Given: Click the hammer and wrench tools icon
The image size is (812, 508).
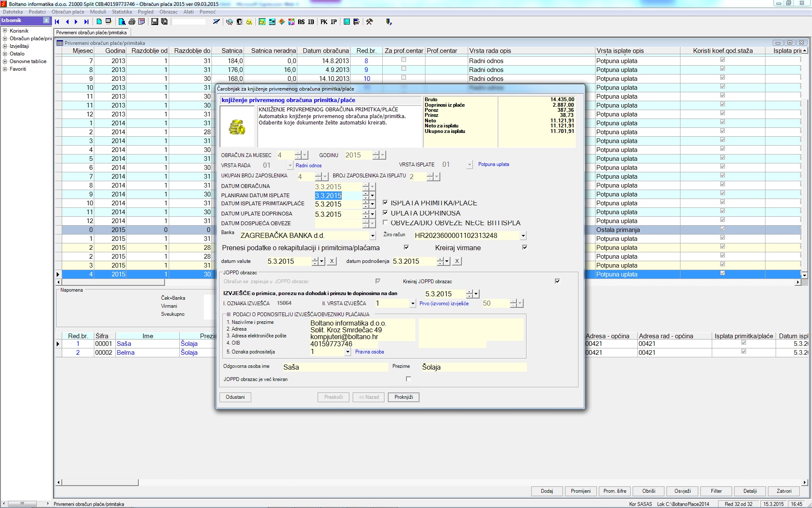Looking at the screenshot, I should pyautogui.click(x=369, y=22).
